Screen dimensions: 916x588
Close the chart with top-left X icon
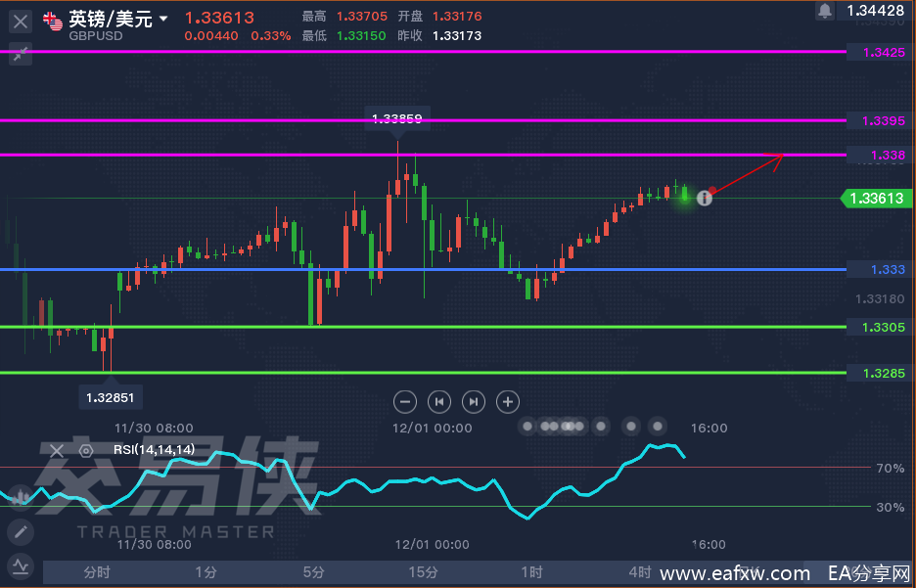point(21,23)
